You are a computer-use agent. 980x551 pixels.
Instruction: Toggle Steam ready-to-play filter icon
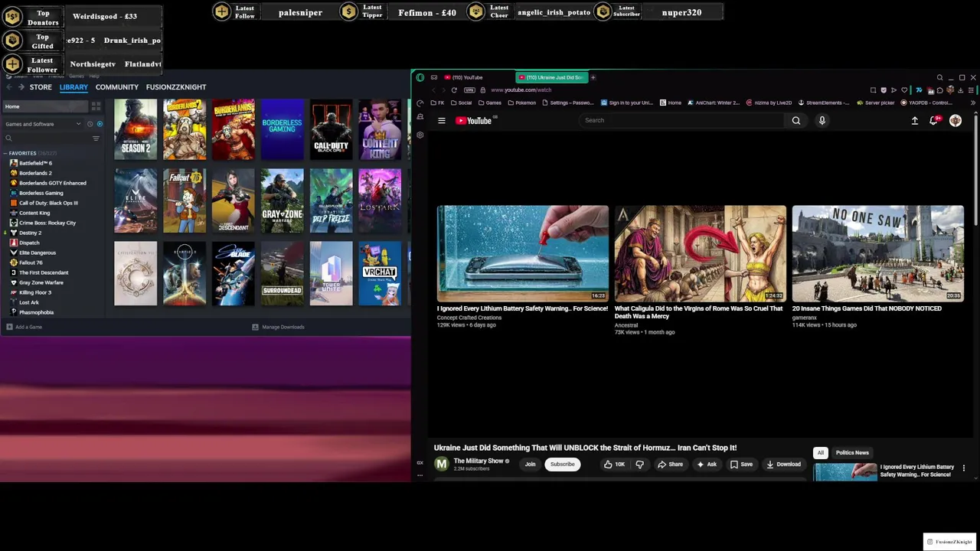[x=100, y=124]
